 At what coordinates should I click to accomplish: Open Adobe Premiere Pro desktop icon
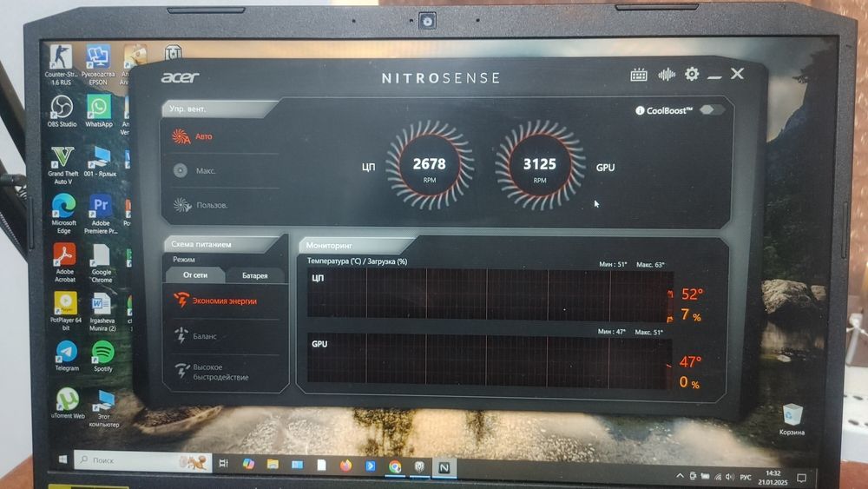coord(101,214)
